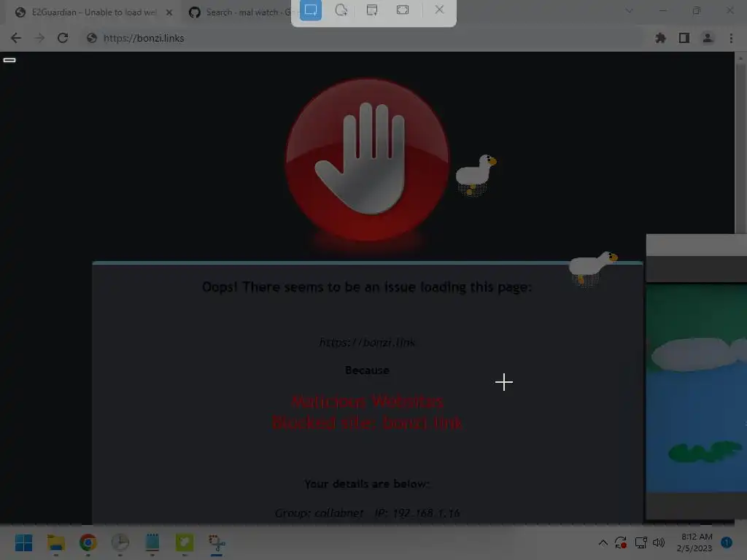The height and width of the screenshot is (560, 747).
Task: Open the notification badge in taskbar
Action: coord(727,542)
